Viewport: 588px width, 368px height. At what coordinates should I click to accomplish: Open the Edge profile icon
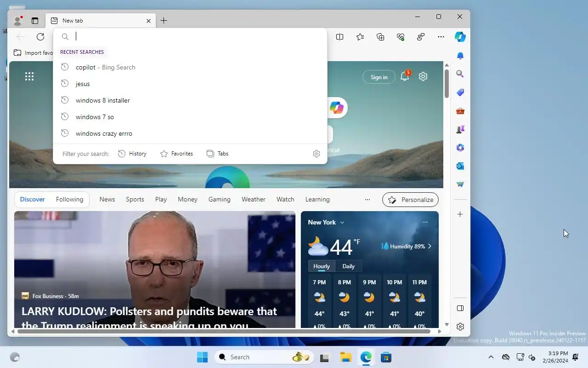(x=18, y=21)
